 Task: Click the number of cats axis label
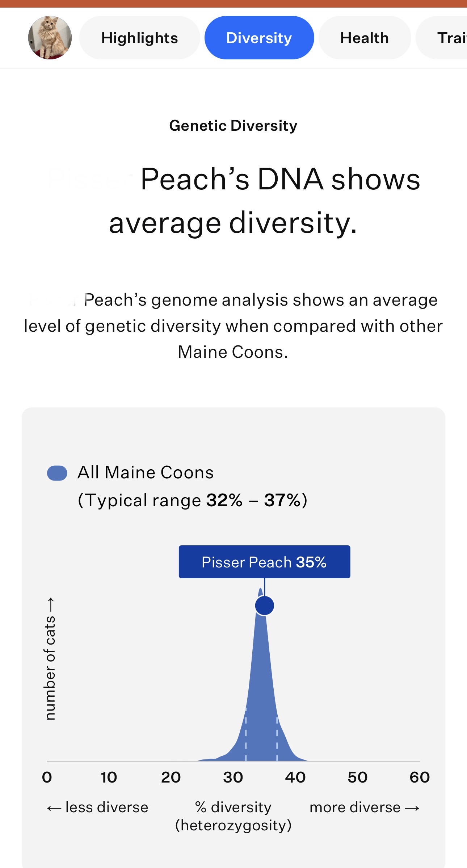click(x=50, y=659)
